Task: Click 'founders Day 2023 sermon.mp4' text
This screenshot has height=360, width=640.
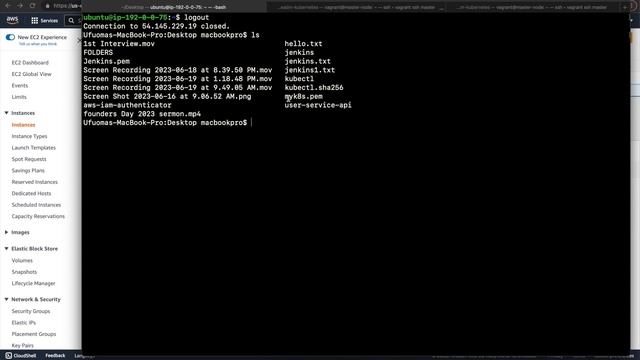Action: (x=142, y=114)
